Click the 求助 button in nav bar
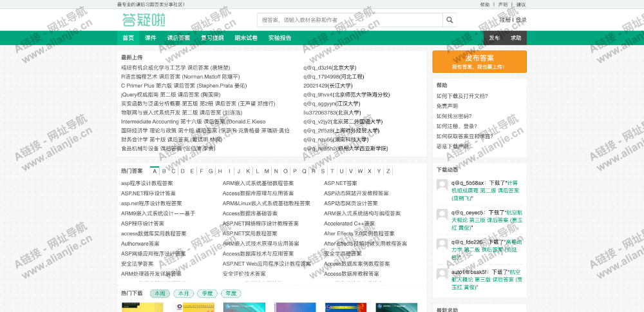This screenshot has height=312, width=644. pyautogui.click(x=516, y=38)
